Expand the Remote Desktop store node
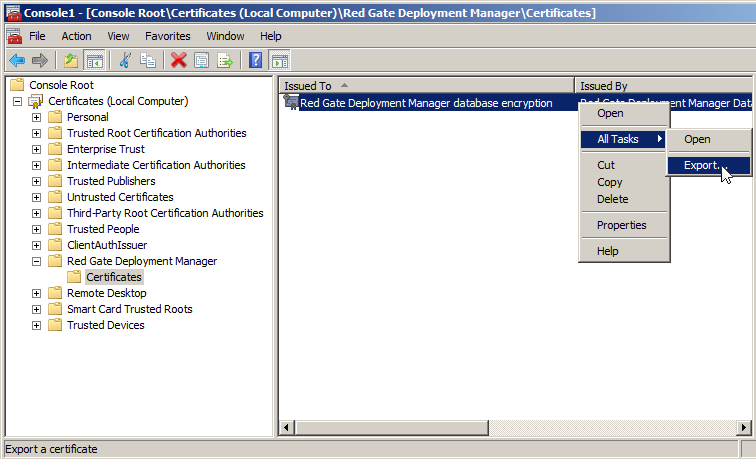The height and width of the screenshot is (459, 756). pyautogui.click(x=37, y=293)
